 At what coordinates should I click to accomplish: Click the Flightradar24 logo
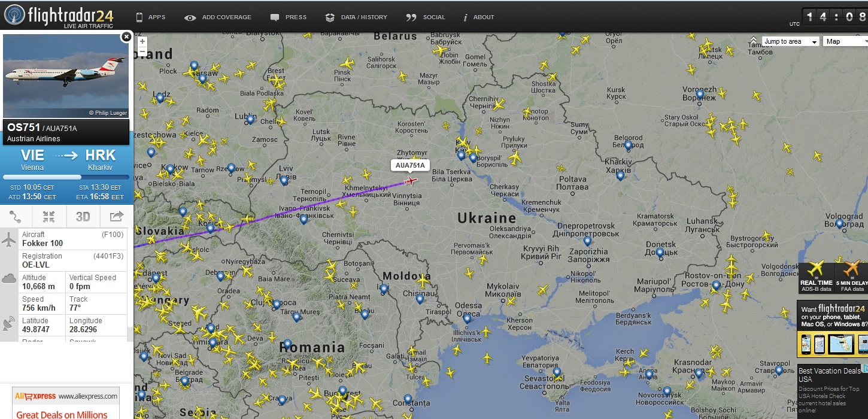pos(59,16)
